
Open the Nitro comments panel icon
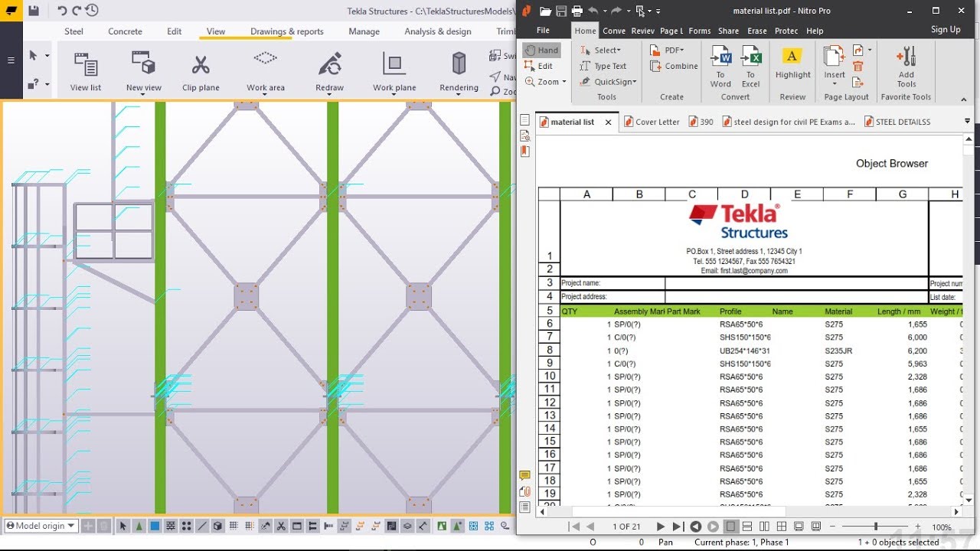(524, 476)
